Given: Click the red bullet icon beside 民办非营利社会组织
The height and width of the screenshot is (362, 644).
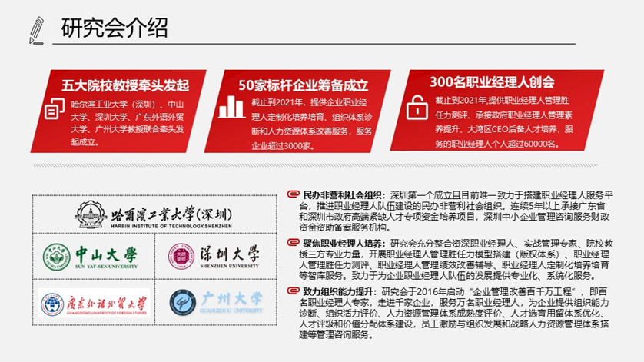Looking at the screenshot, I should (x=293, y=194).
